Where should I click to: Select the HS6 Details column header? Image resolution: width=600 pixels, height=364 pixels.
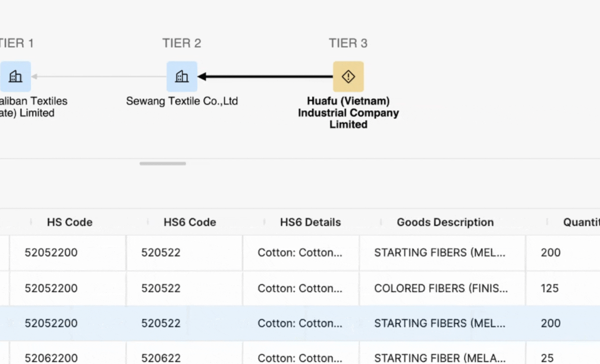(310, 222)
